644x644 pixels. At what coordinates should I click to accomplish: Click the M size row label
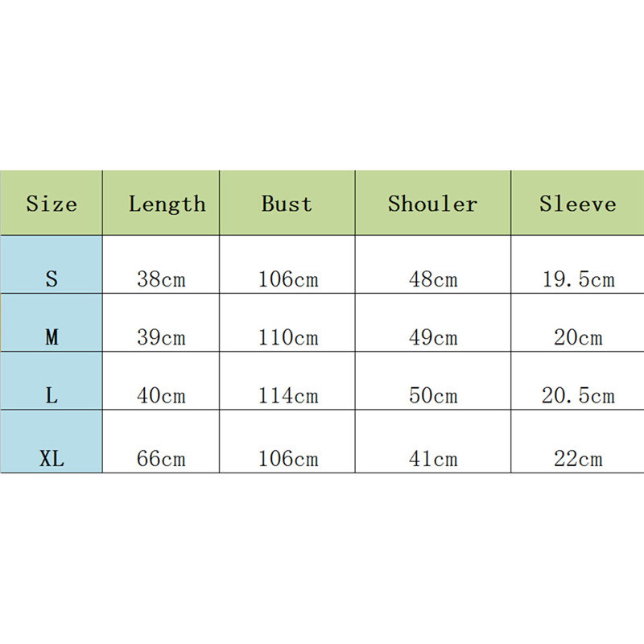pos(52,337)
